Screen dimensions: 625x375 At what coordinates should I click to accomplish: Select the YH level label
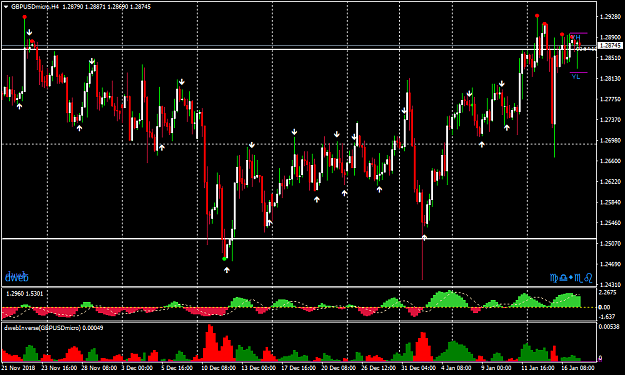pyautogui.click(x=576, y=37)
